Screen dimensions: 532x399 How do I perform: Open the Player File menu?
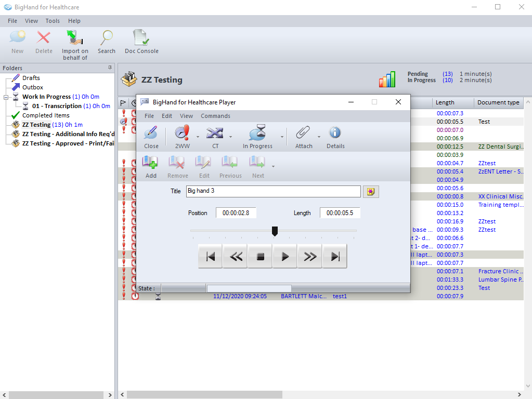[x=149, y=116]
